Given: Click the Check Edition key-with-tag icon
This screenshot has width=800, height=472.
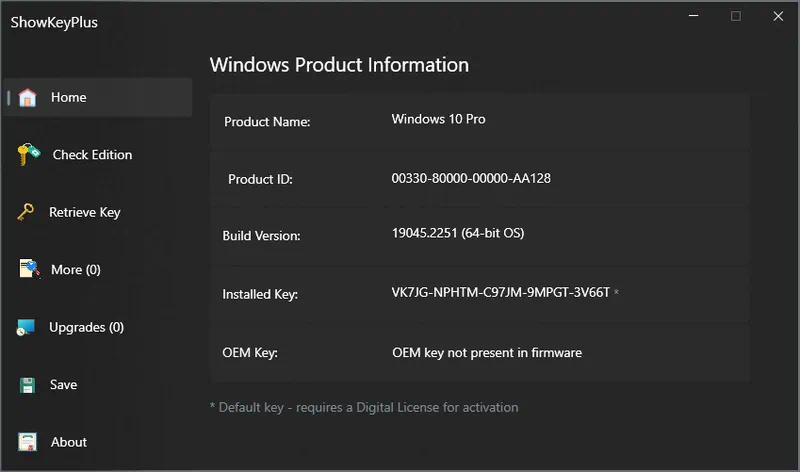Looking at the screenshot, I should pyautogui.click(x=29, y=154).
